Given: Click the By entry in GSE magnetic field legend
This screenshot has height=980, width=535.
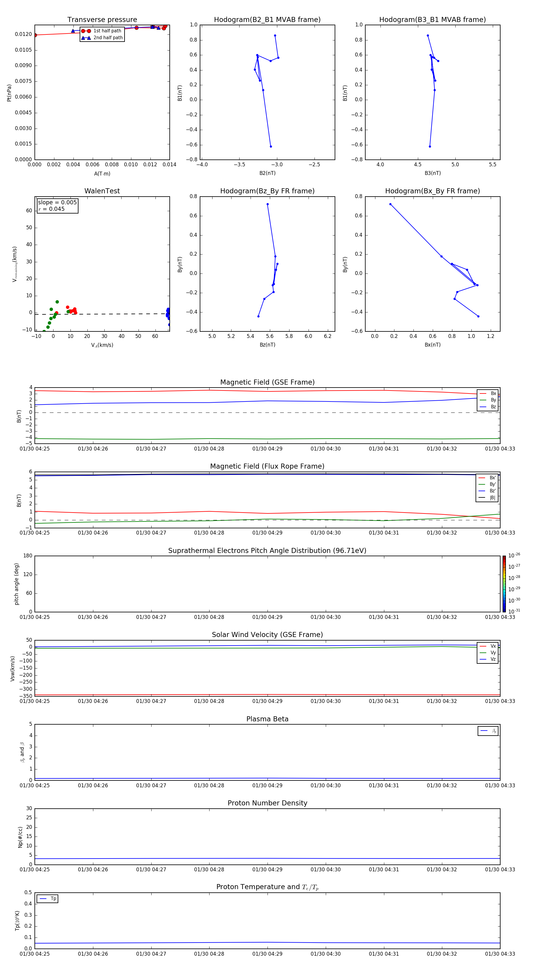Looking at the screenshot, I should [488, 400].
